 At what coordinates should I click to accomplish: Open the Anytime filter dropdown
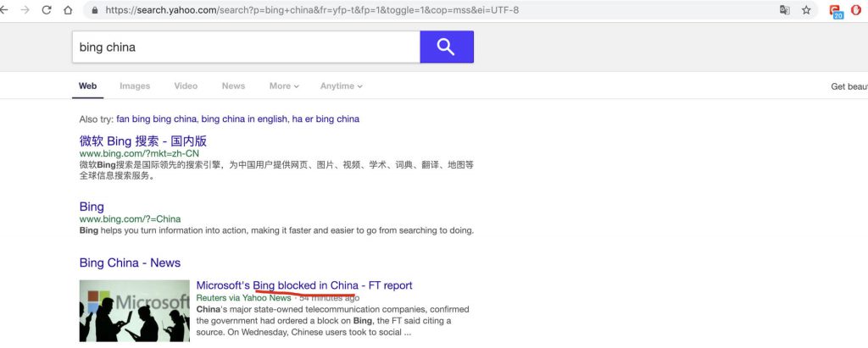342,86
